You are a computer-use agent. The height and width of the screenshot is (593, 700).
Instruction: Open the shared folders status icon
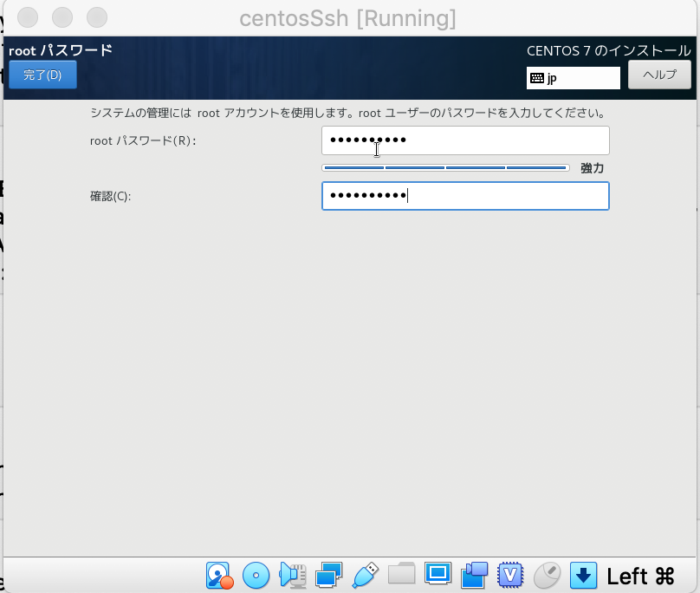pos(401,575)
